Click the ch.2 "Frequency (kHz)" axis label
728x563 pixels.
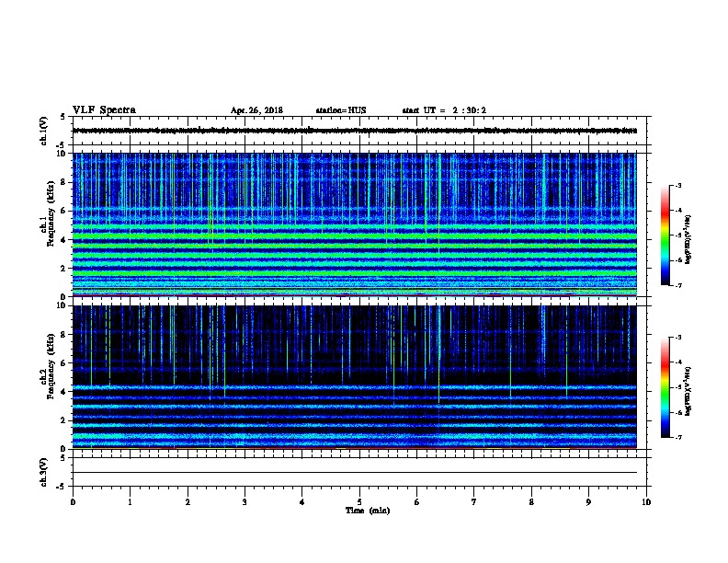coord(51,366)
